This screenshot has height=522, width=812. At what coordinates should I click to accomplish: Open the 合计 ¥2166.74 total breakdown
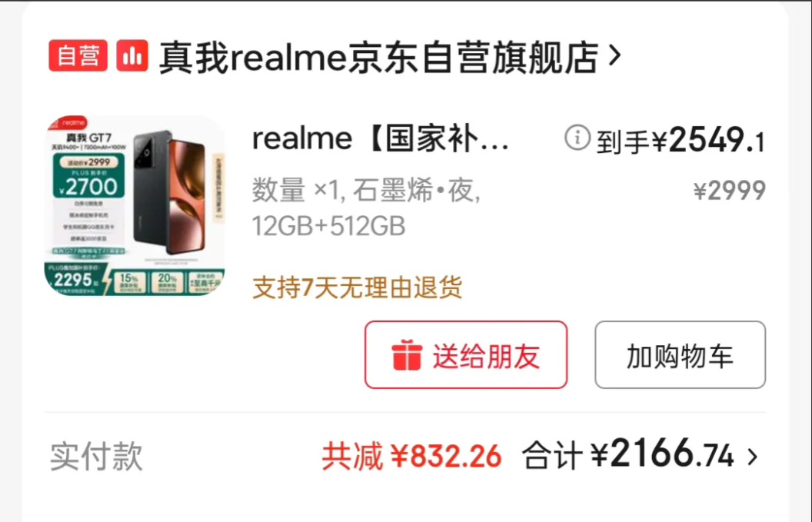click(x=627, y=454)
